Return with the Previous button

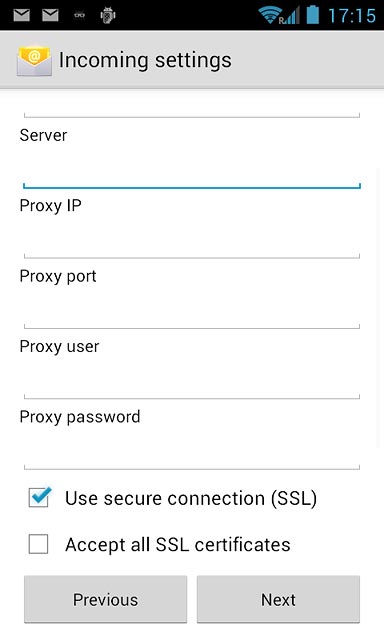point(105,599)
